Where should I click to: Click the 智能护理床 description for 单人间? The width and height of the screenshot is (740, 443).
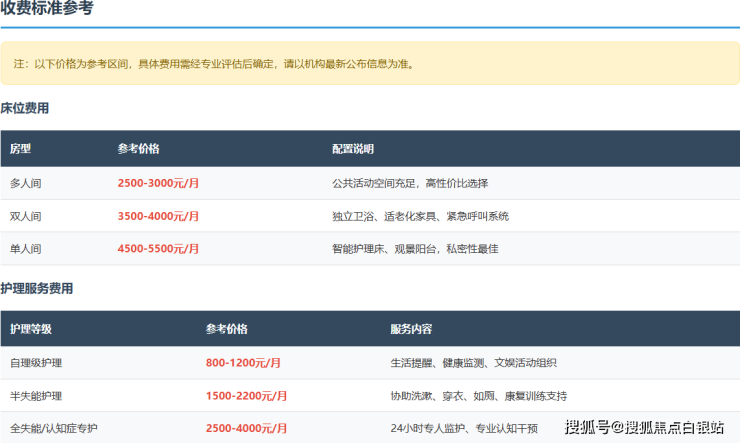click(x=414, y=248)
